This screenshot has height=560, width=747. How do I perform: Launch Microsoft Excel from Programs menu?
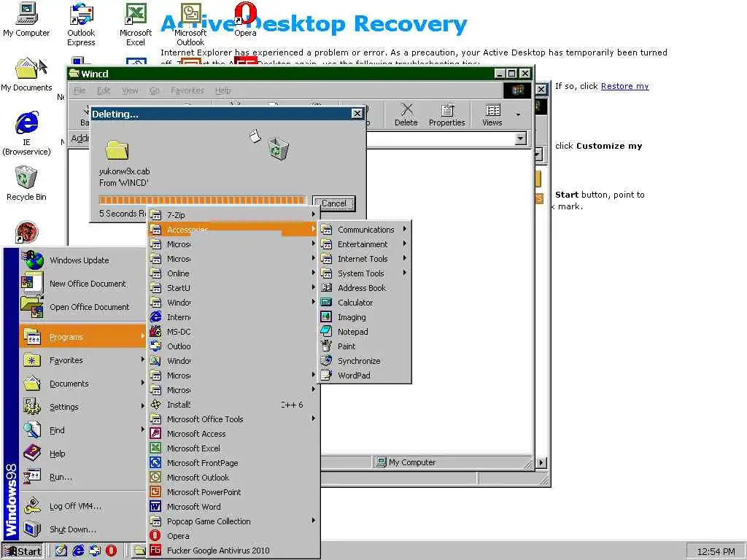(233, 448)
